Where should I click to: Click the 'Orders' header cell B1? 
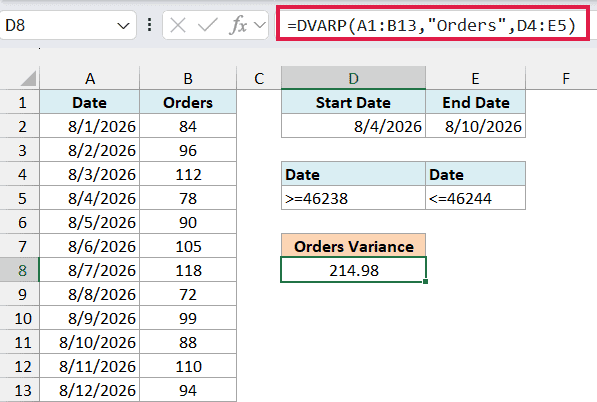[x=188, y=102]
